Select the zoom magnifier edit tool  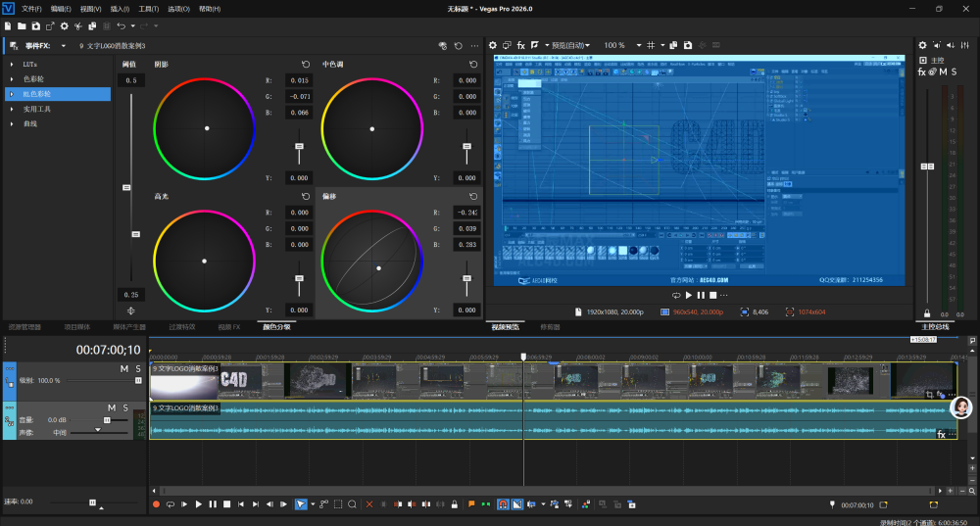(352, 504)
